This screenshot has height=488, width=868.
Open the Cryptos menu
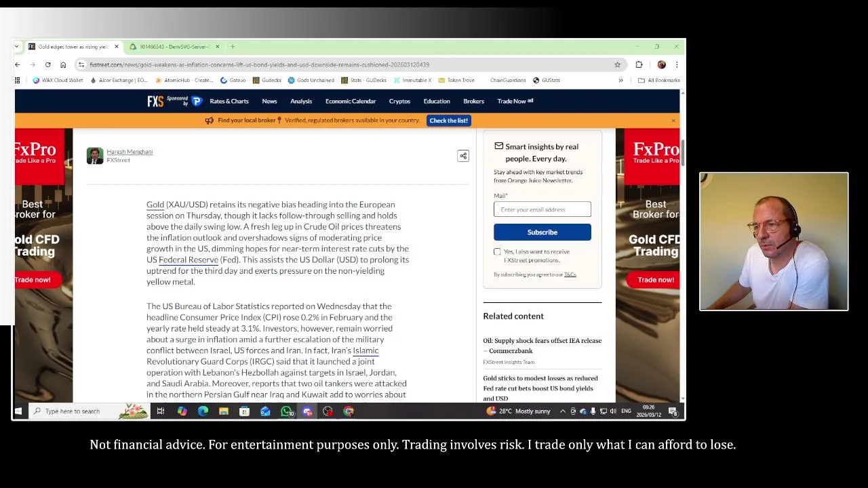399,101
